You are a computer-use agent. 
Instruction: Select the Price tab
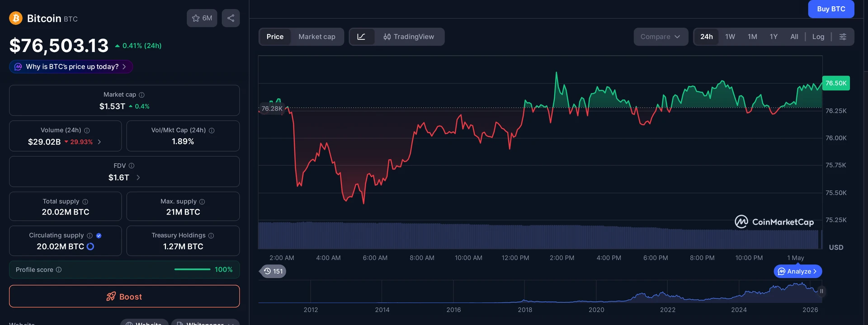(275, 37)
